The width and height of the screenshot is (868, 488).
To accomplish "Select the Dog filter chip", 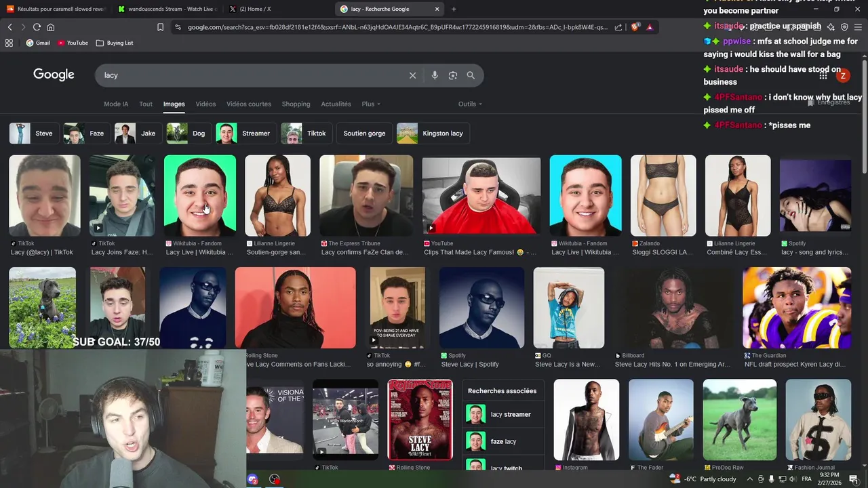I will click(x=189, y=133).
